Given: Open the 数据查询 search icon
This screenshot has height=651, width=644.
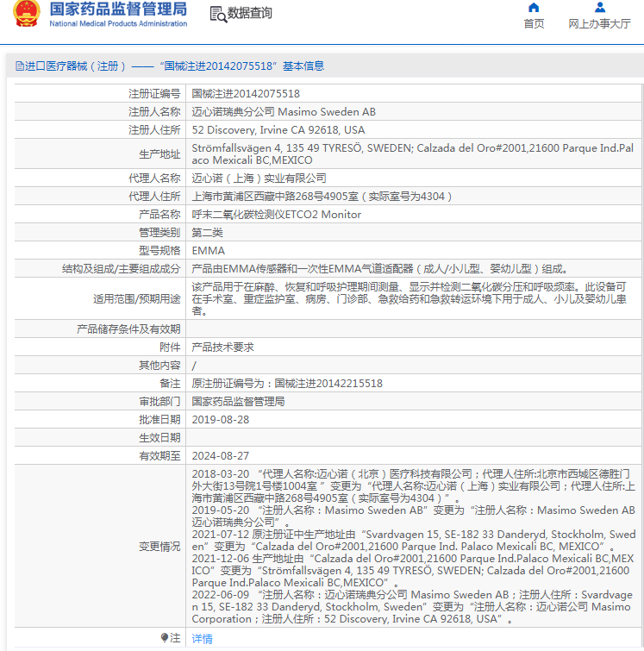Looking at the screenshot, I should (217, 13).
